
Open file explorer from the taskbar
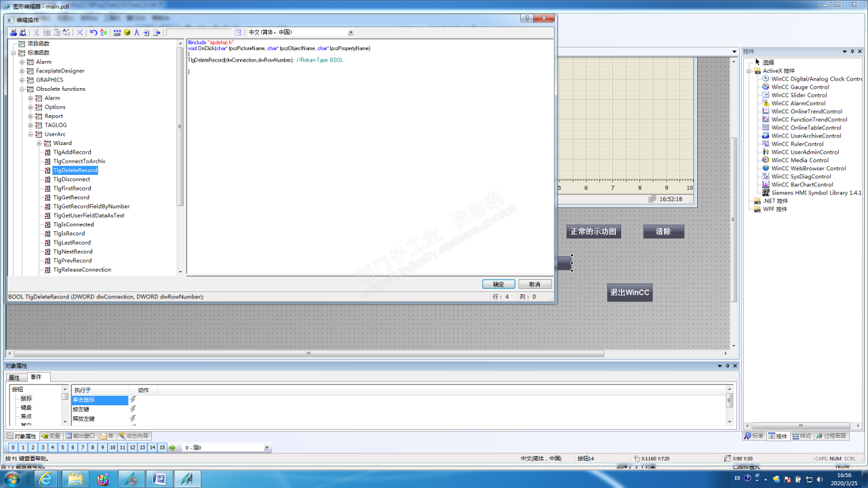[x=75, y=479]
